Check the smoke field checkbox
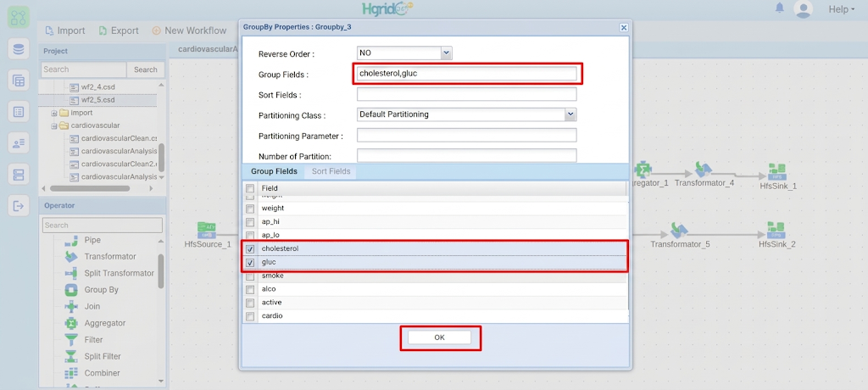The image size is (868, 390). [250, 276]
